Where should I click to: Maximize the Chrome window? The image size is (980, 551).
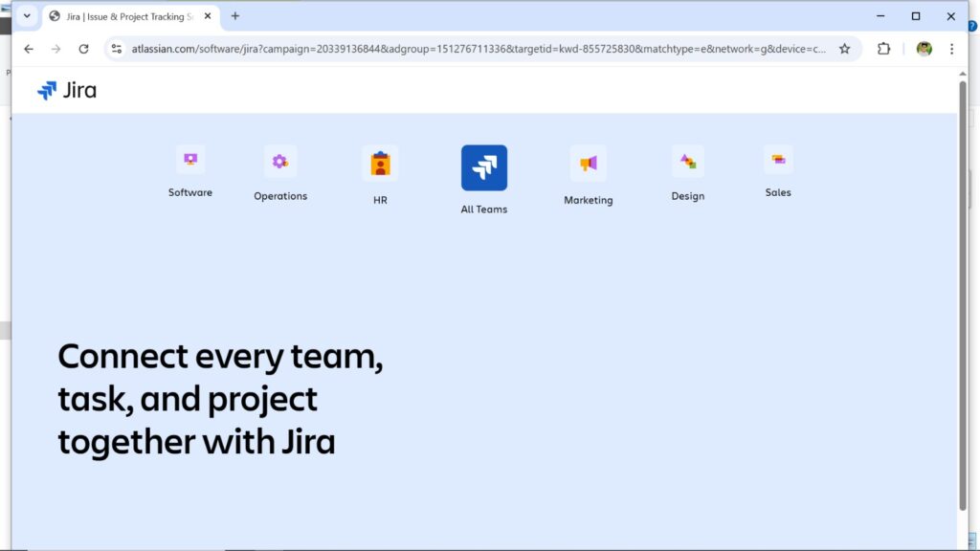[916, 16]
